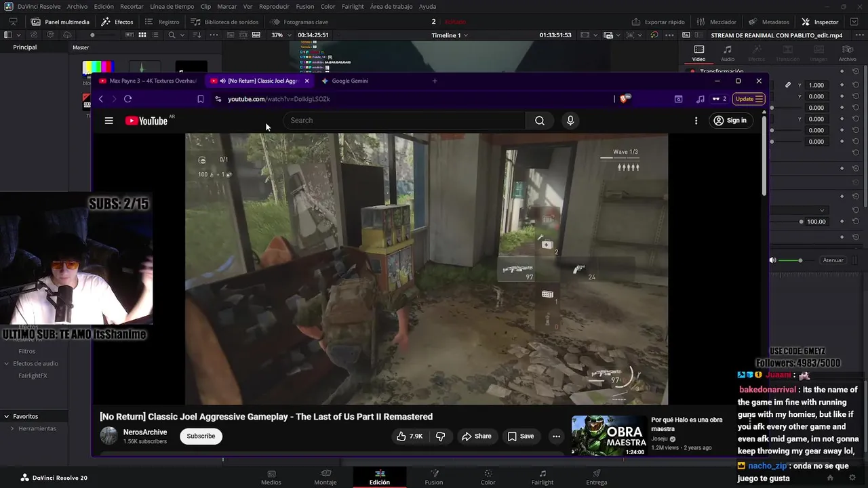Image resolution: width=868 pixels, height=488 pixels.
Task: Open more actions ellipsis under video
Action: 556,436
